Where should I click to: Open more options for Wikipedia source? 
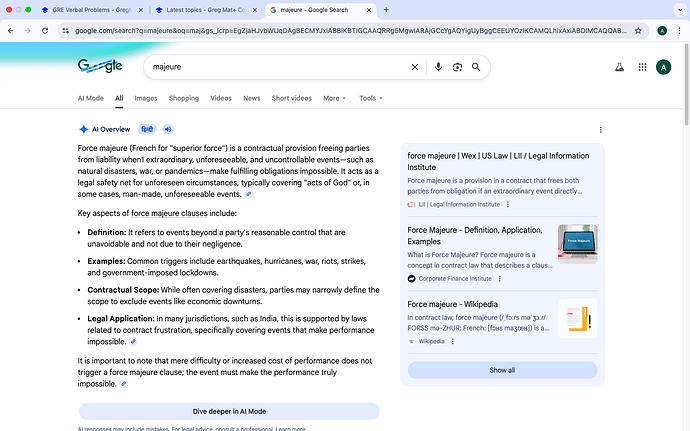tap(452, 341)
